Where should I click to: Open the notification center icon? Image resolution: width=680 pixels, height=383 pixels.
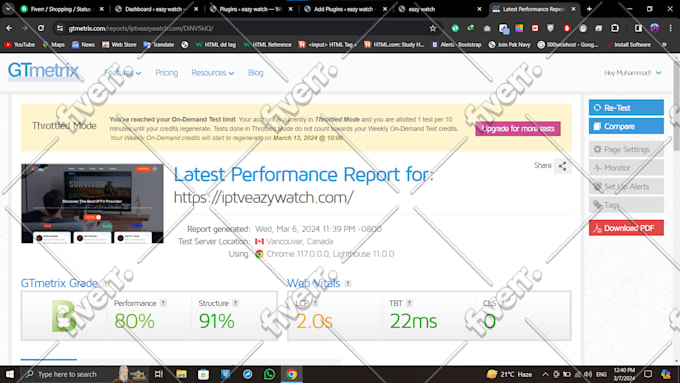(x=648, y=374)
